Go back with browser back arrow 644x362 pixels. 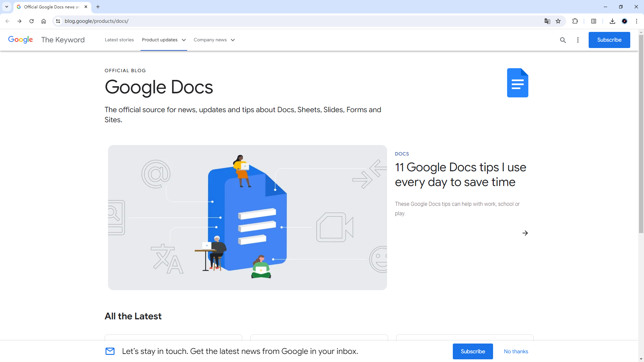coord(7,21)
